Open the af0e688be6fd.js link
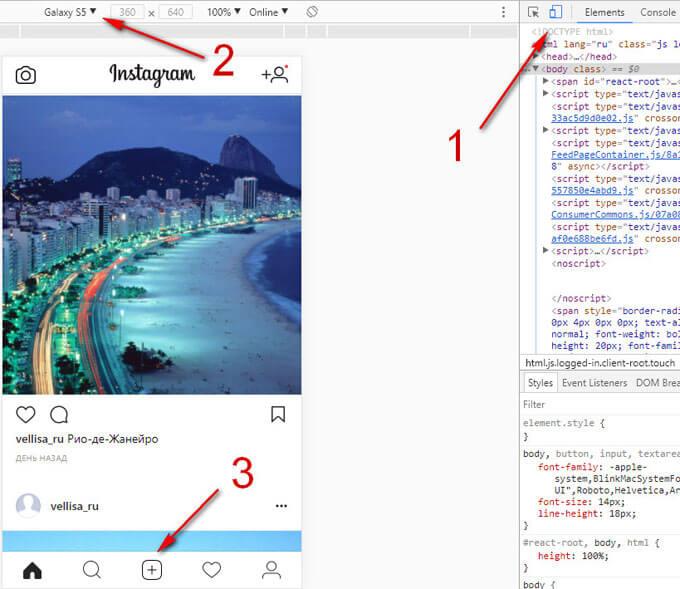The width and height of the screenshot is (680, 589). tap(592, 239)
